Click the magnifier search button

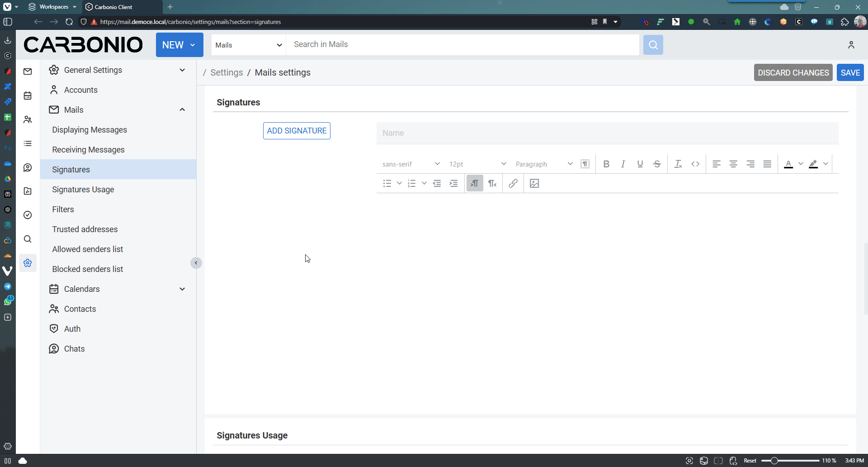click(x=653, y=45)
